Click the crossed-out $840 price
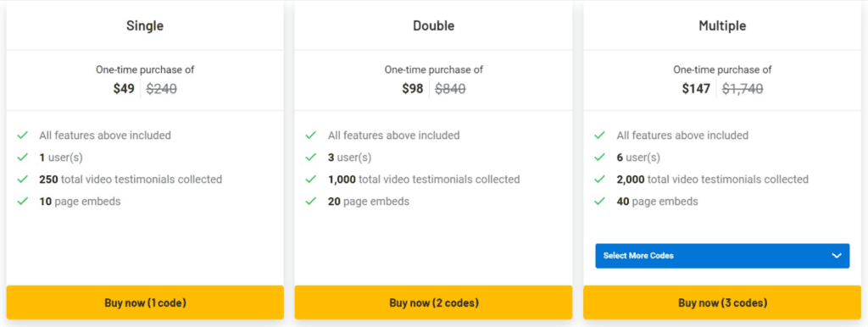Image resolution: width=868 pixels, height=327 pixels. [450, 89]
